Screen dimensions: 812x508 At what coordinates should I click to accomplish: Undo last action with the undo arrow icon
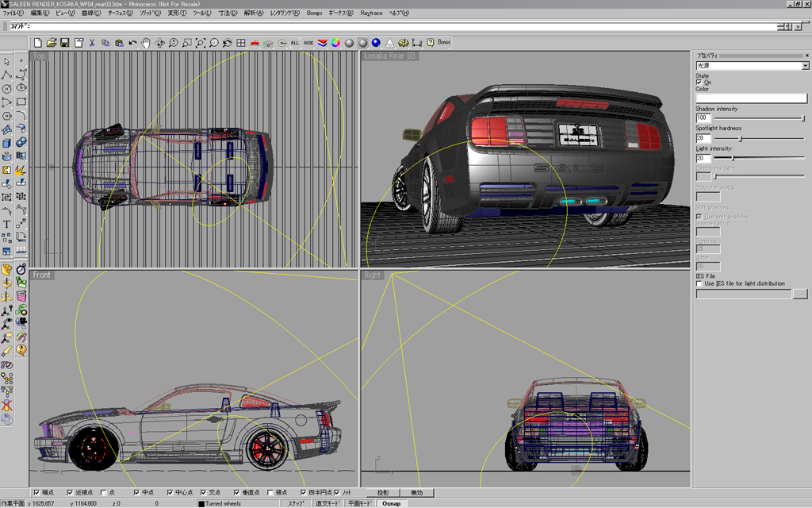pyautogui.click(x=132, y=43)
